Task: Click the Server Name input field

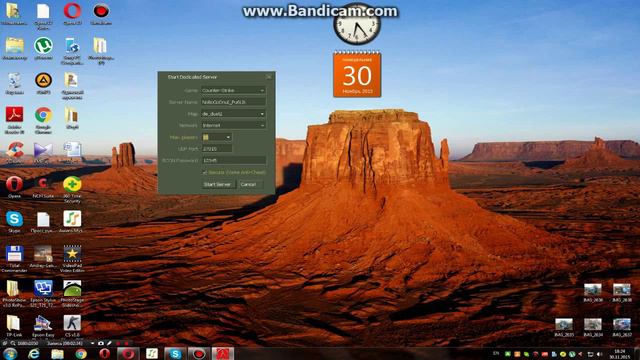Action: click(233, 102)
